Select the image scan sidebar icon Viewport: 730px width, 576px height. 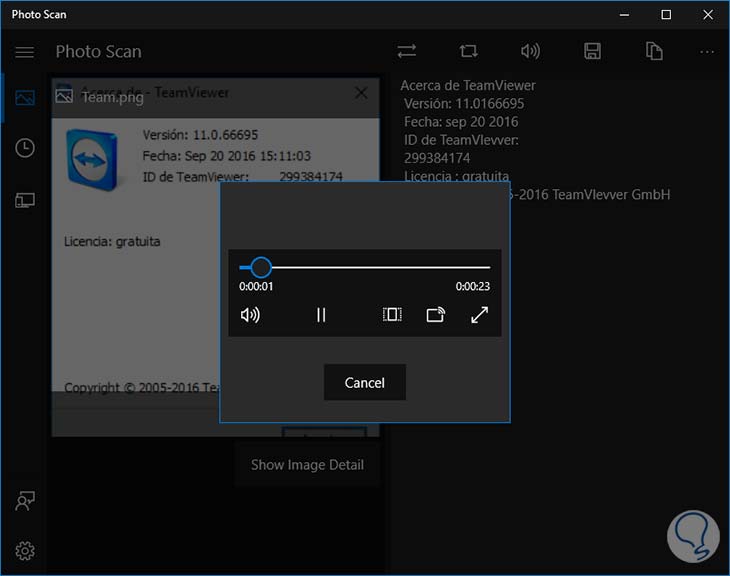coord(25,98)
